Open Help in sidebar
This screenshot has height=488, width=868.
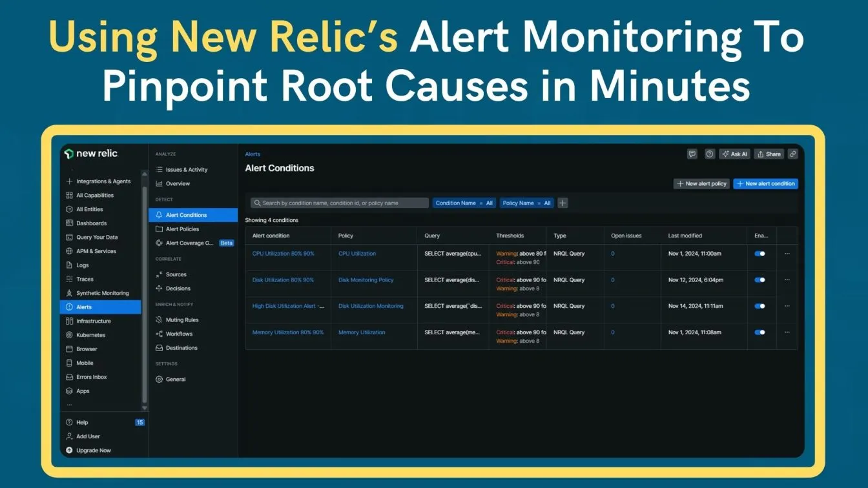click(x=77, y=422)
